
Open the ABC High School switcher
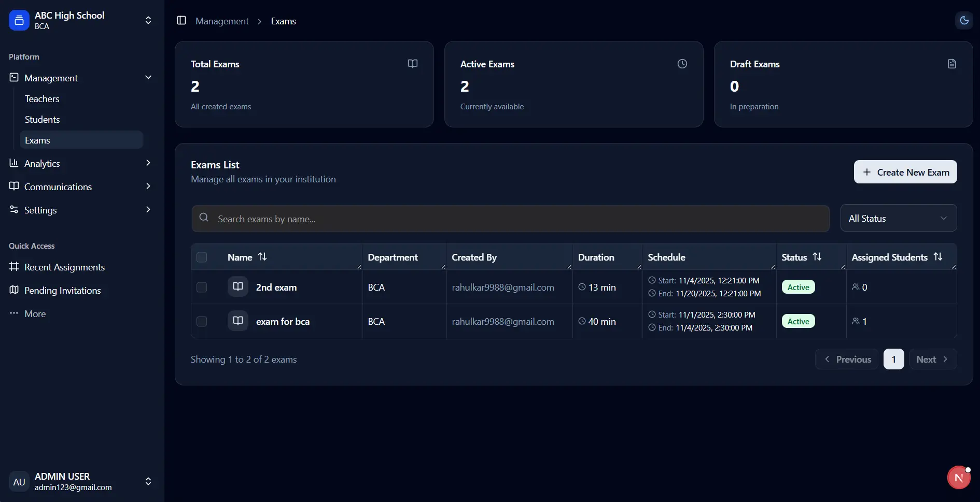[81, 21]
